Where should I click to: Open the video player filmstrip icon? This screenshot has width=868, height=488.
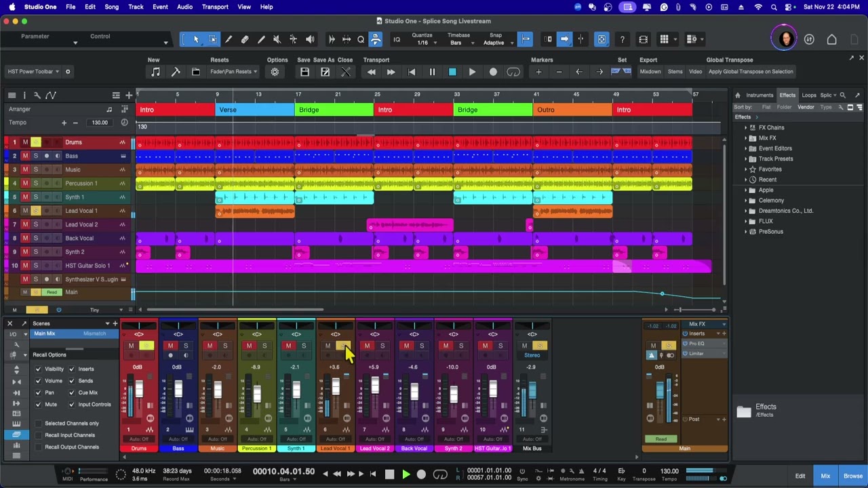click(x=643, y=39)
